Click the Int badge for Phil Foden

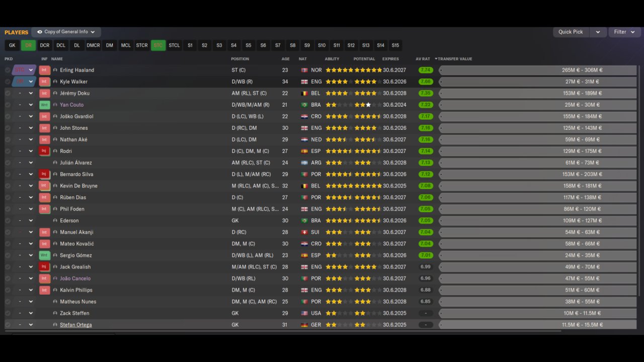point(44,209)
